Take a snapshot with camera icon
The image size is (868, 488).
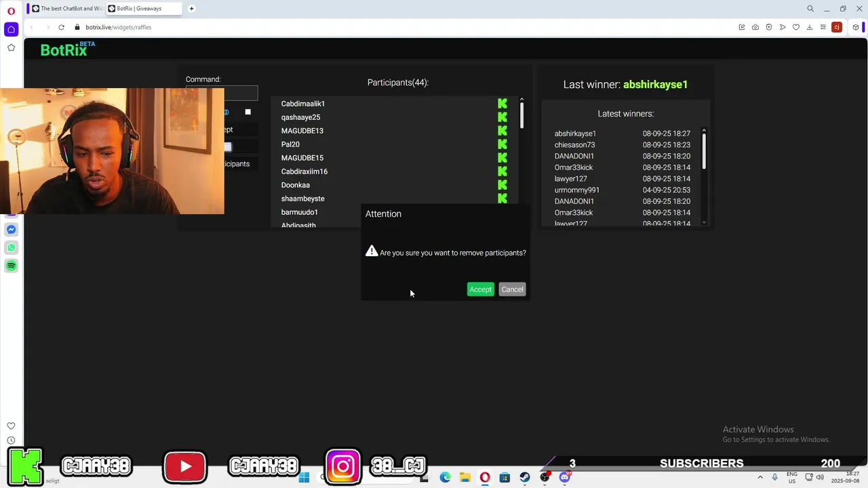click(x=755, y=27)
